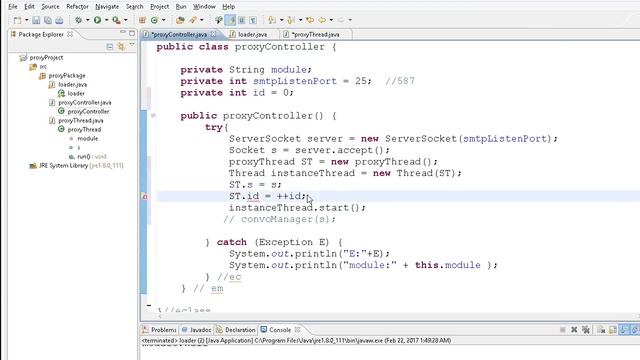Click the Clear Console icon
The width and height of the screenshot is (640, 360).
(601, 330)
